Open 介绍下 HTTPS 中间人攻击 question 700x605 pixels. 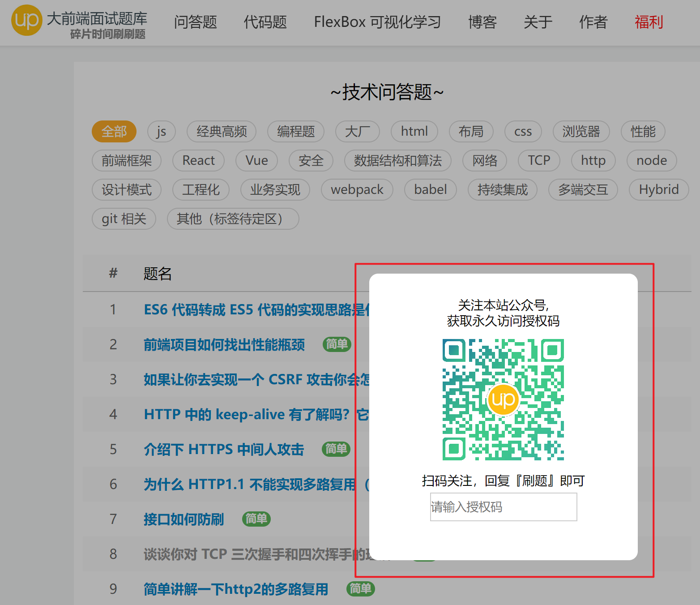pyautogui.click(x=224, y=449)
